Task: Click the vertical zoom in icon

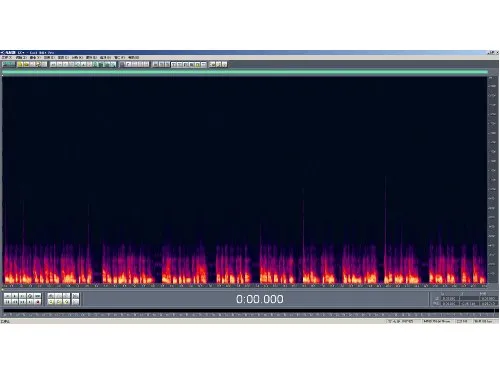Action: point(76,296)
